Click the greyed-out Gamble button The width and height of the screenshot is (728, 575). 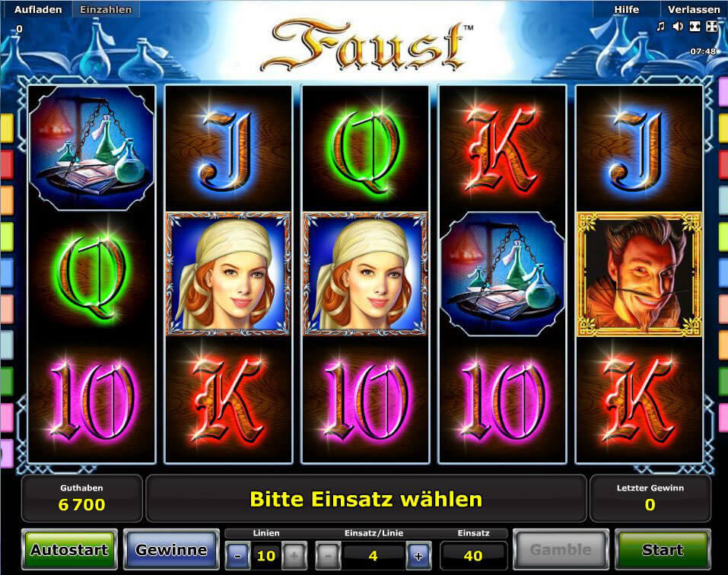point(561,550)
